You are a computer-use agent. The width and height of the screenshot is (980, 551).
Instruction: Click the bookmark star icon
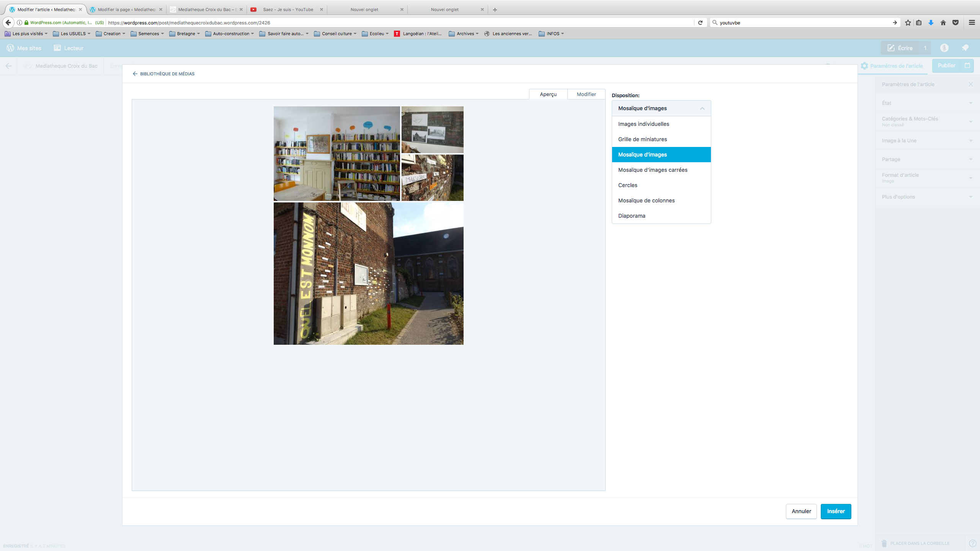[x=908, y=23]
